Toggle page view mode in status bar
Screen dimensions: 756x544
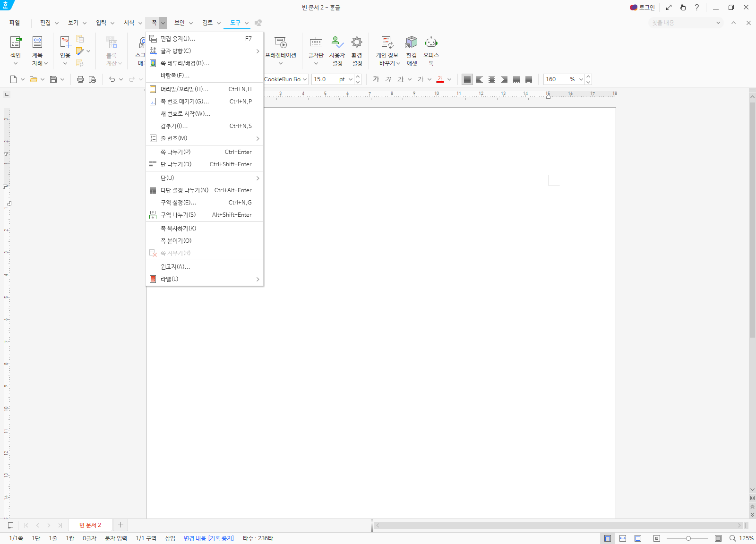coord(608,538)
